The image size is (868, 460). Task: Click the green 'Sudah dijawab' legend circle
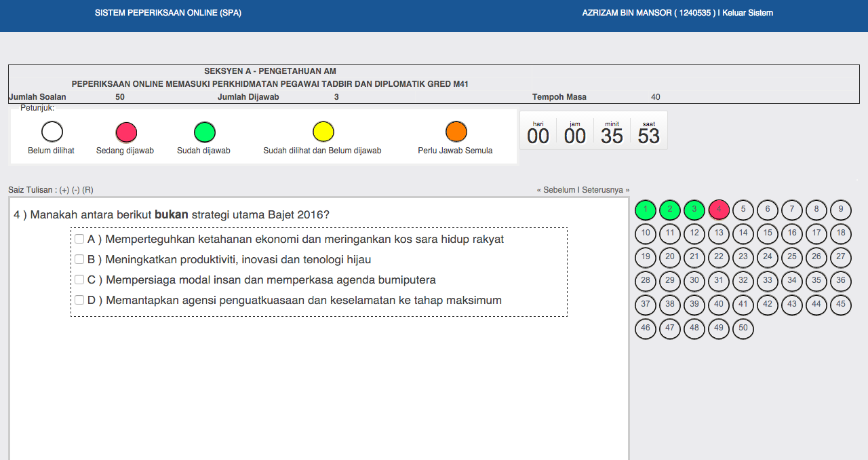tap(204, 132)
